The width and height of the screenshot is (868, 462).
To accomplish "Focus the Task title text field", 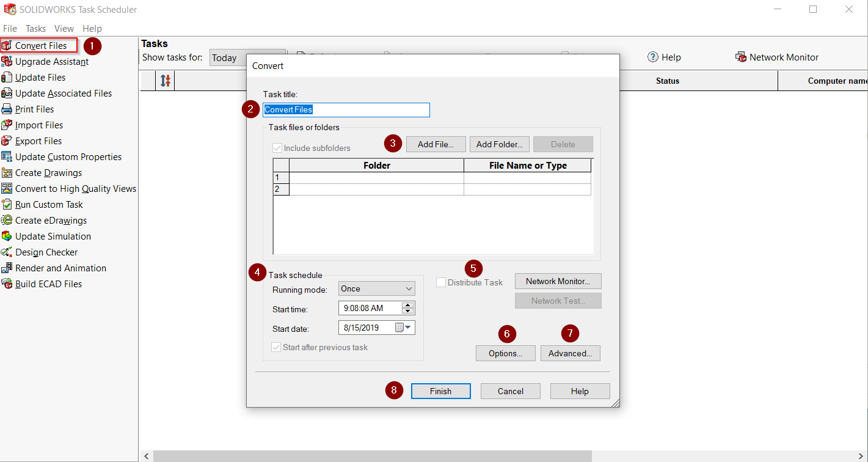I will pos(346,110).
